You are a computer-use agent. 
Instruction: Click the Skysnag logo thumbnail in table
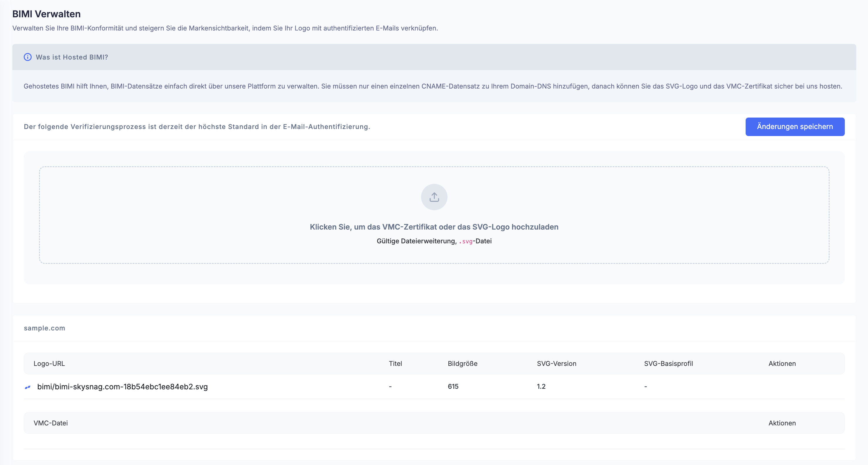(x=28, y=387)
